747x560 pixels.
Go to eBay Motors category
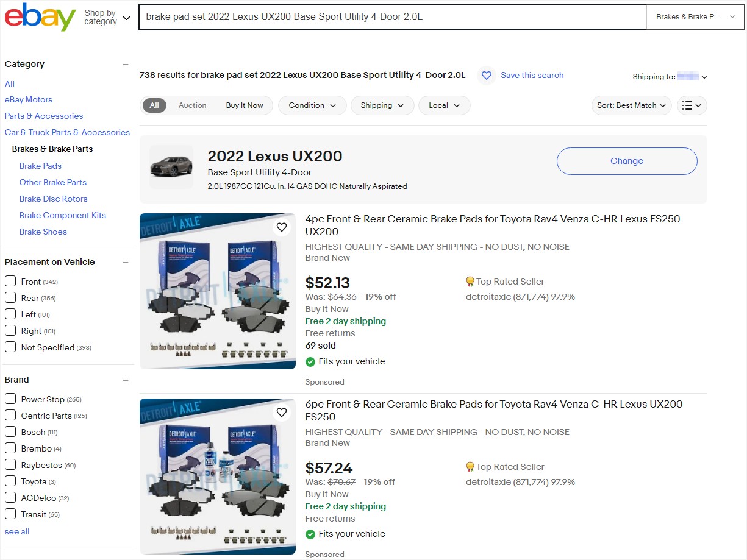point(29,99)
